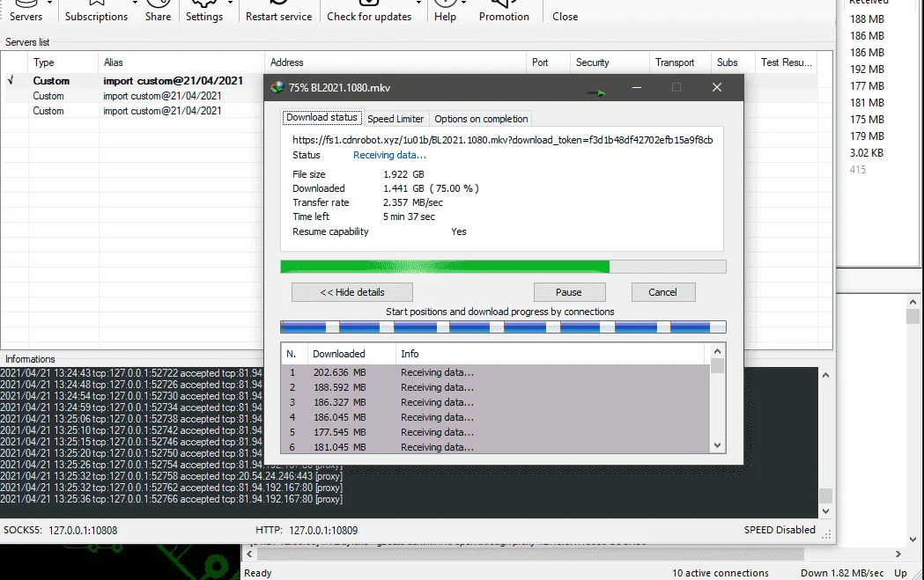Select connection row 5 with 177.545 MB
924x580 pixels.
pyautogui.click(x=496, y=432)
